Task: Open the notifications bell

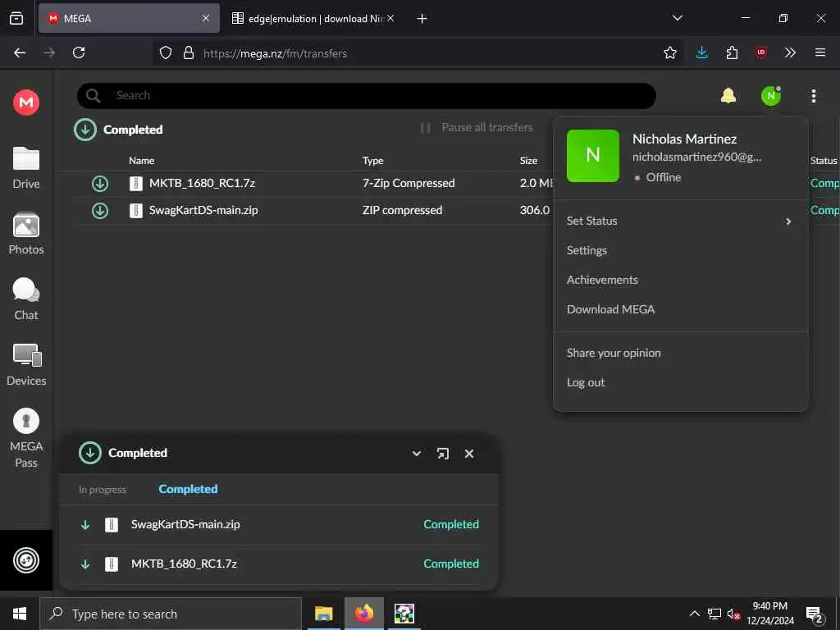Action: coord(728,96)
